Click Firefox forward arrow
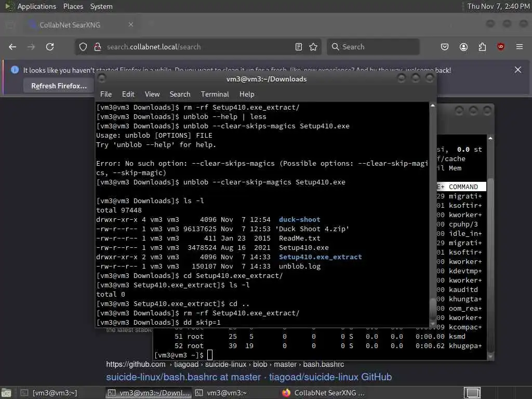 31,47
